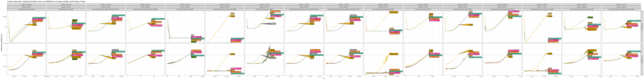Click the 'fwrite refactored in #6393' panel header
The width and height of the screenshot is (644, 80).
[185, 9]
